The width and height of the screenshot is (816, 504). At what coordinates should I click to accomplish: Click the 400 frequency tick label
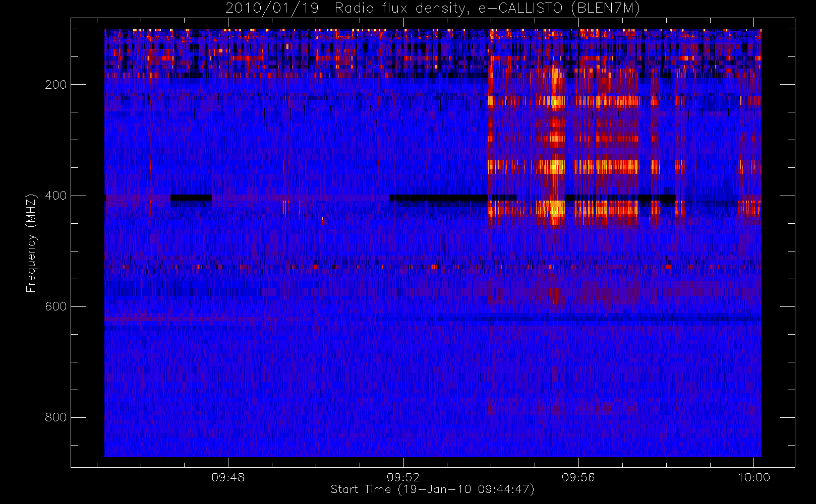click(x=56, y=196)
